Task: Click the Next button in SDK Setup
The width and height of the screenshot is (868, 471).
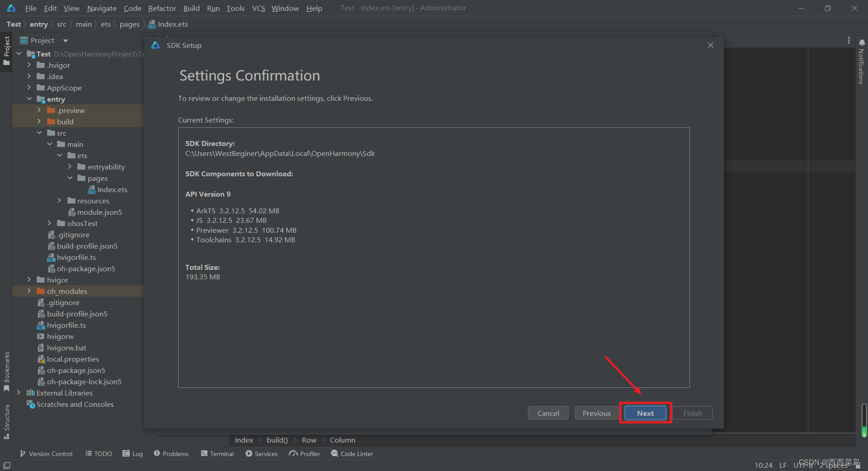Action: pos(645,413)
